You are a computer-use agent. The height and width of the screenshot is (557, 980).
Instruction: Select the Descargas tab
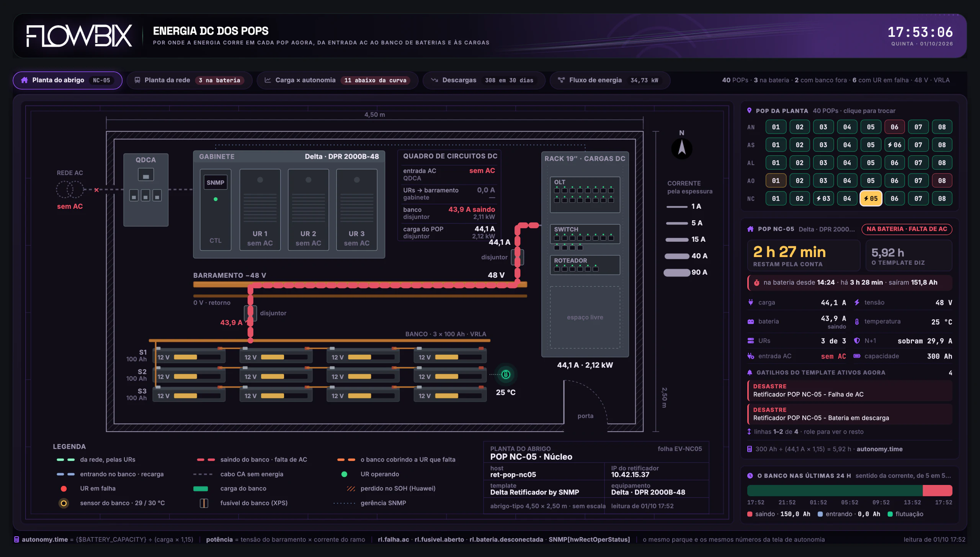(484, 80)
